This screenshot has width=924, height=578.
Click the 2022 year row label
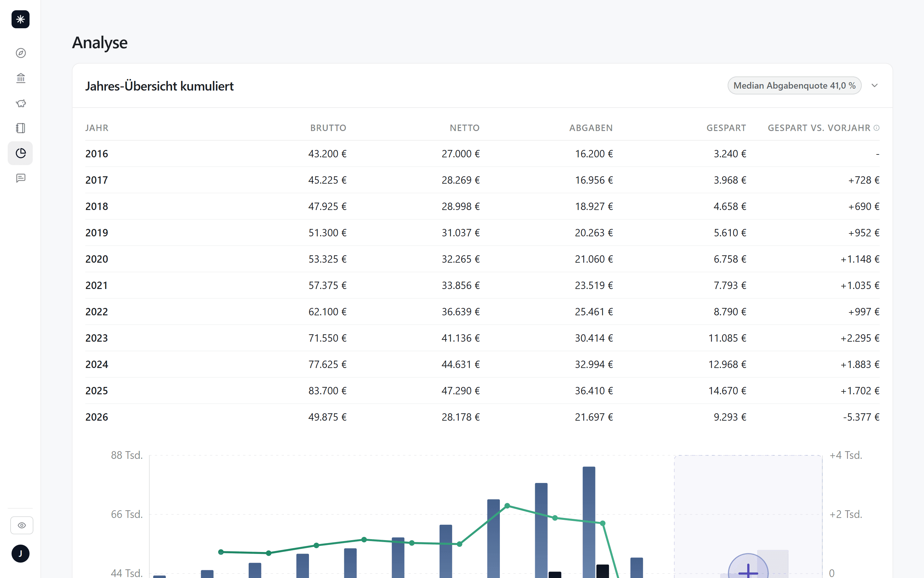point(97,312)
